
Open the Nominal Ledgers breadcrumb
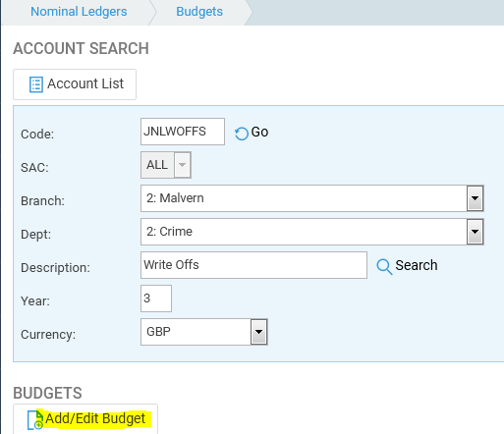pos(79,12)
